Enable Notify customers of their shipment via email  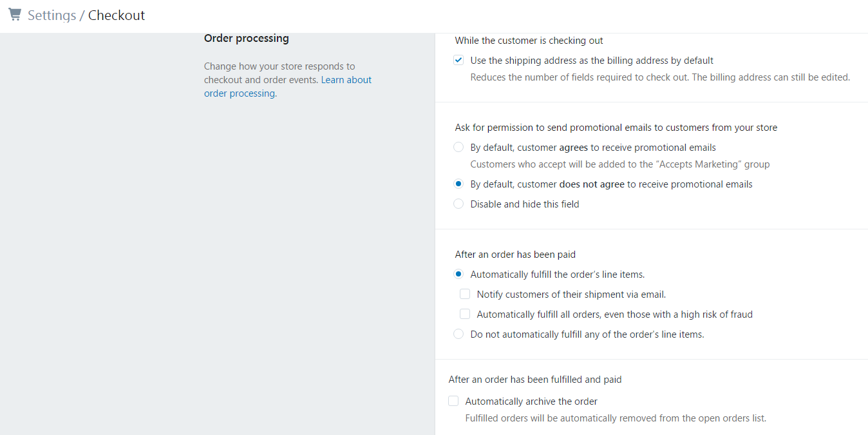point(465,295)
